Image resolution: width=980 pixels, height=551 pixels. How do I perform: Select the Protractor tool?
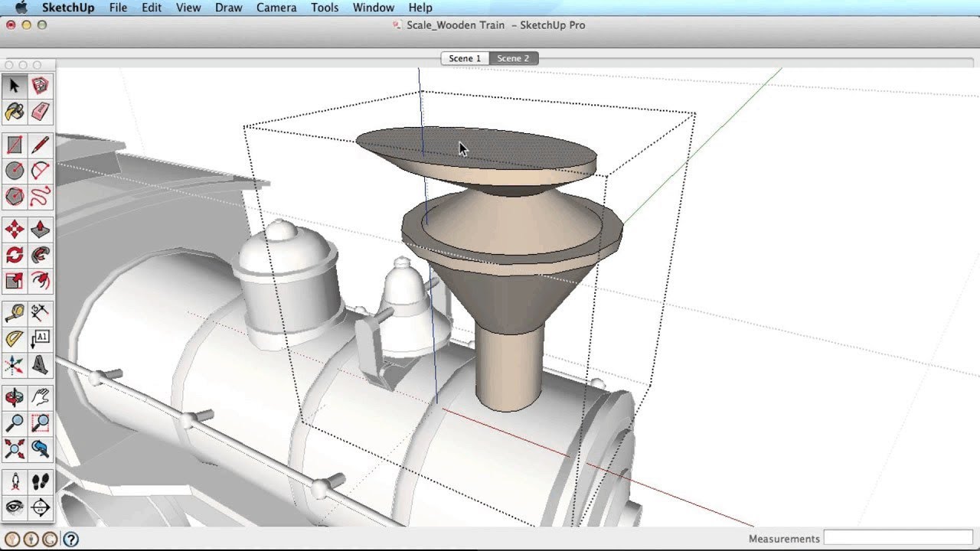pyautogui.click(x=15, y=339)
